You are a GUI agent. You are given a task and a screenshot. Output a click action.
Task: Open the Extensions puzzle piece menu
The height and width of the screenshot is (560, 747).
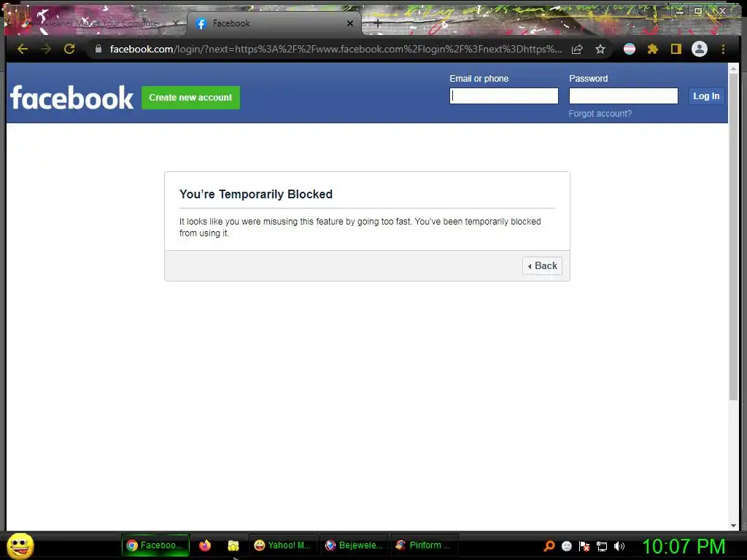pos(653,49)
